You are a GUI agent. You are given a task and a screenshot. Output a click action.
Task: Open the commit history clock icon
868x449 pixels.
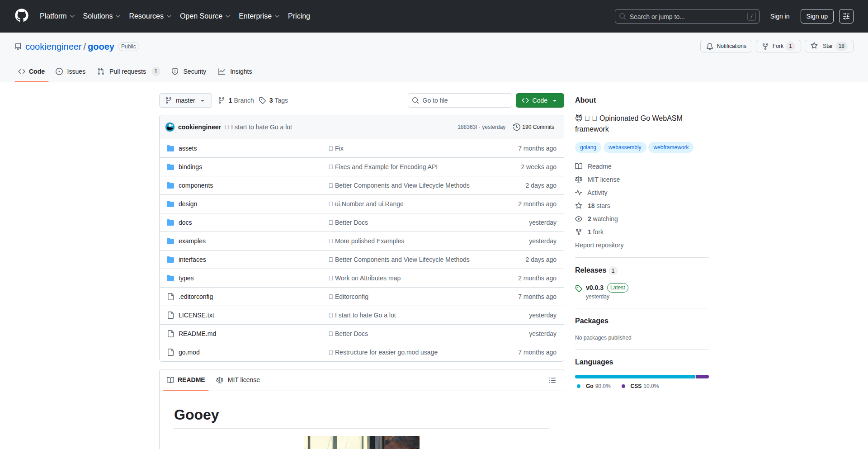tap(516, 127)
